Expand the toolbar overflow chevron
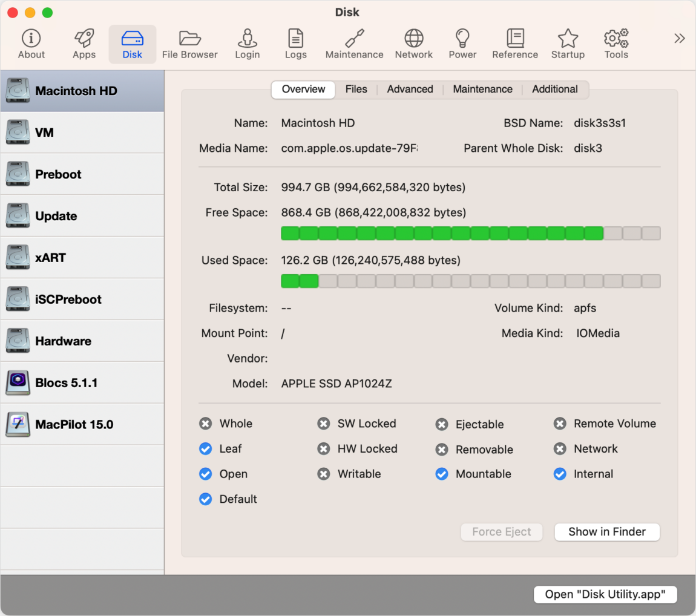This screenshot has width=696, height=616. click(679, 39)
